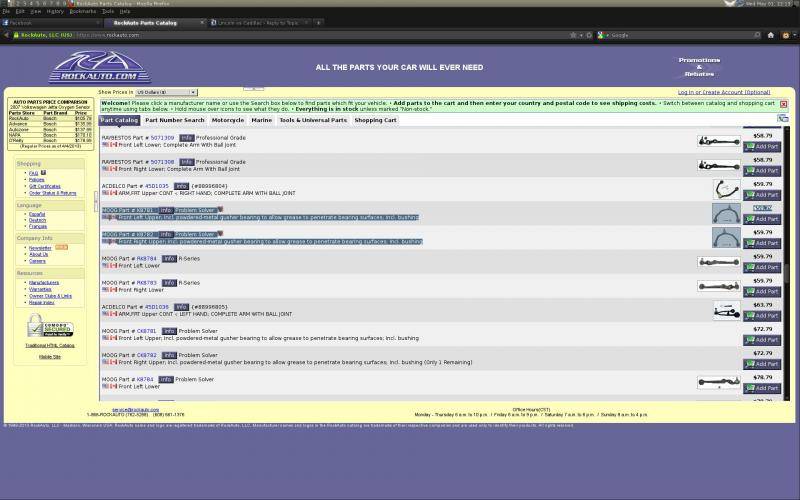Click the bookmark star in address bar
The image size is (800, 500).
(x=573, y=35)
